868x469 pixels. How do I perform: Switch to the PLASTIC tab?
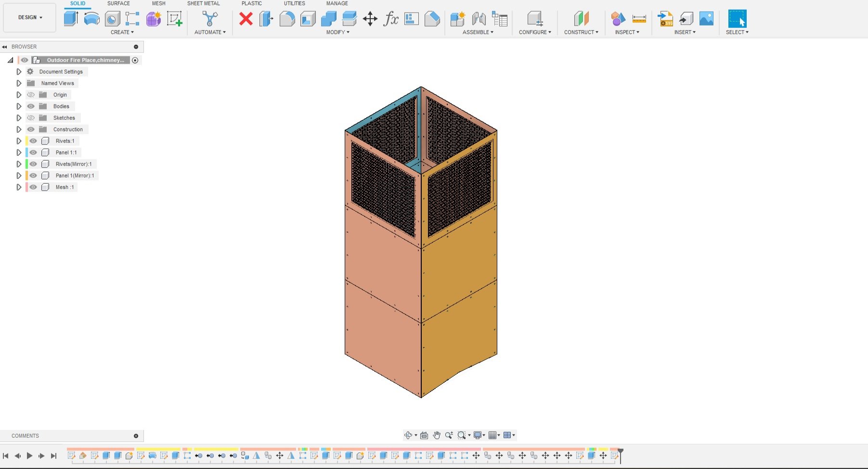tap(251, 3)
